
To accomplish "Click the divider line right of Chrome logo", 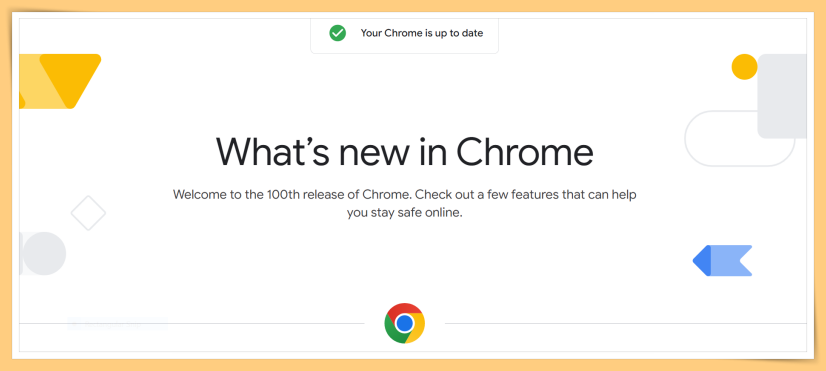I will coord(626,323).
